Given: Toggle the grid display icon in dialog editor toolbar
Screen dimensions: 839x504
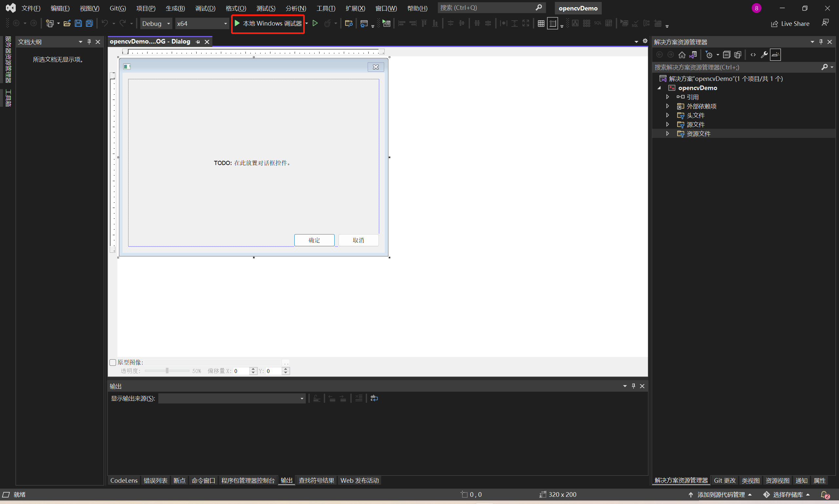Looking at the screenshot, I should (x=541, y=23).
